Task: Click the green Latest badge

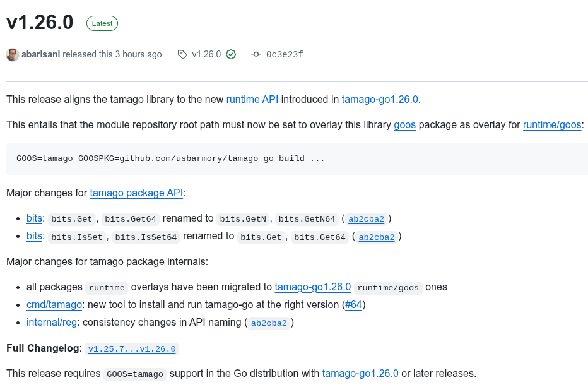Action: point(102,23)
